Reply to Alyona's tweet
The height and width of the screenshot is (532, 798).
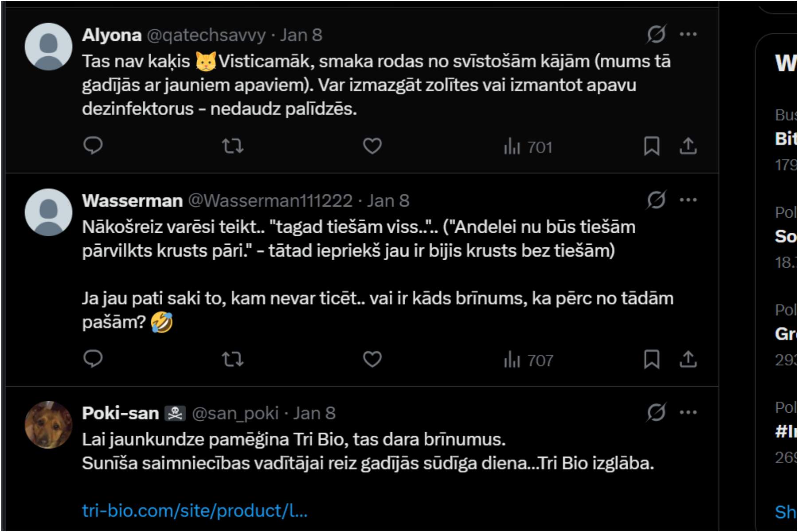click(x=93, y=145)
